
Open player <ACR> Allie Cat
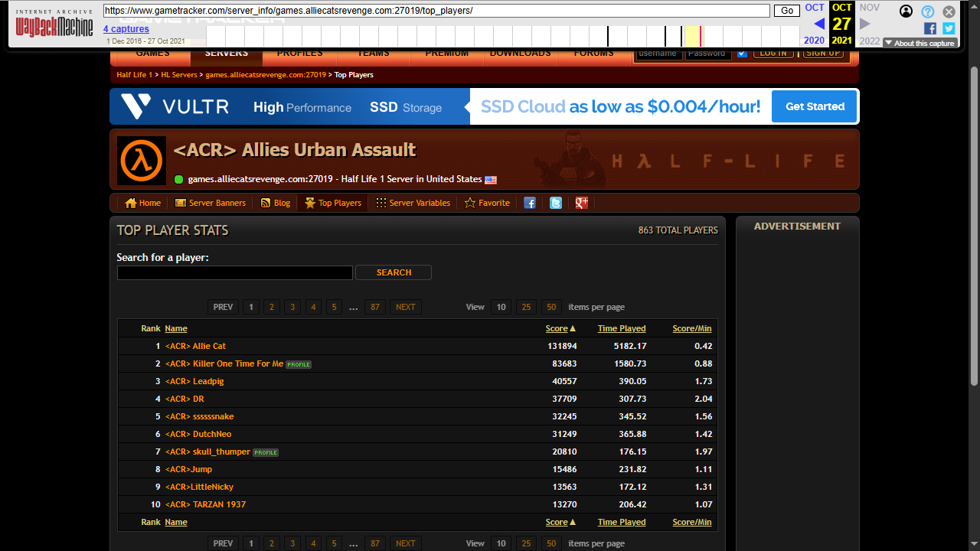click(196, 347)
